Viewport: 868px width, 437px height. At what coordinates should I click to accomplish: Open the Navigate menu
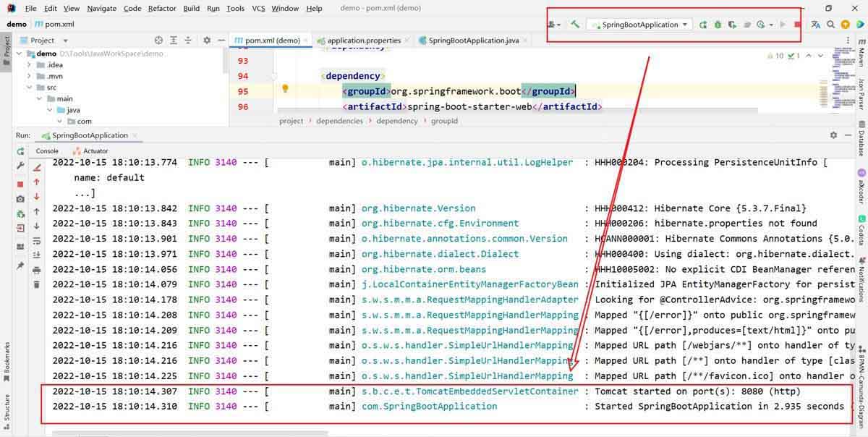101,8
